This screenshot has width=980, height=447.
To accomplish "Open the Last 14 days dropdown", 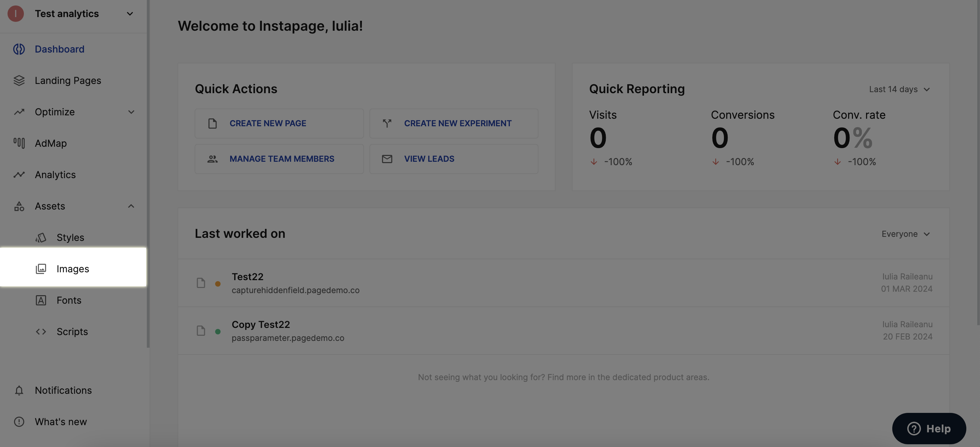I will point(899,89).
